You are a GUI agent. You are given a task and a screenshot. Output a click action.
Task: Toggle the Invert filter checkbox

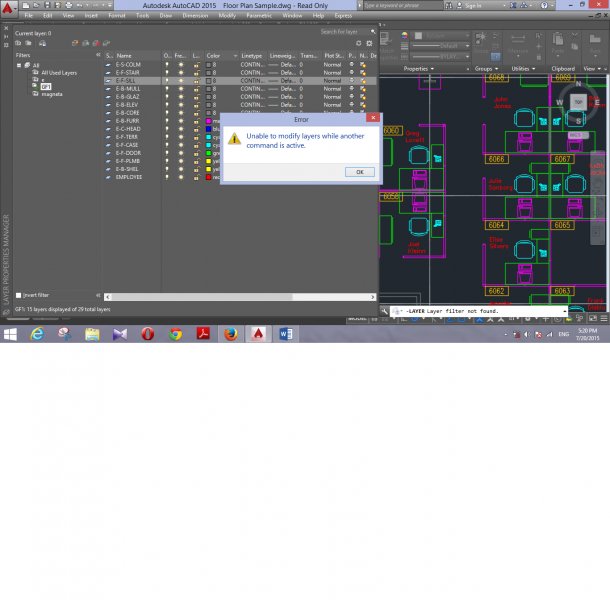pyautogui.click(x=19, y=295)
